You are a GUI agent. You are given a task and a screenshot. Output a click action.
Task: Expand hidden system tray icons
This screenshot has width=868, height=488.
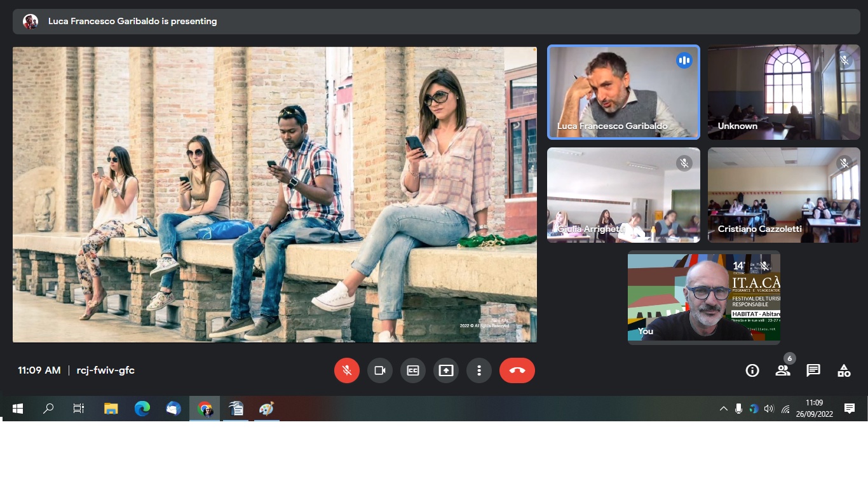tap(723, 409)
